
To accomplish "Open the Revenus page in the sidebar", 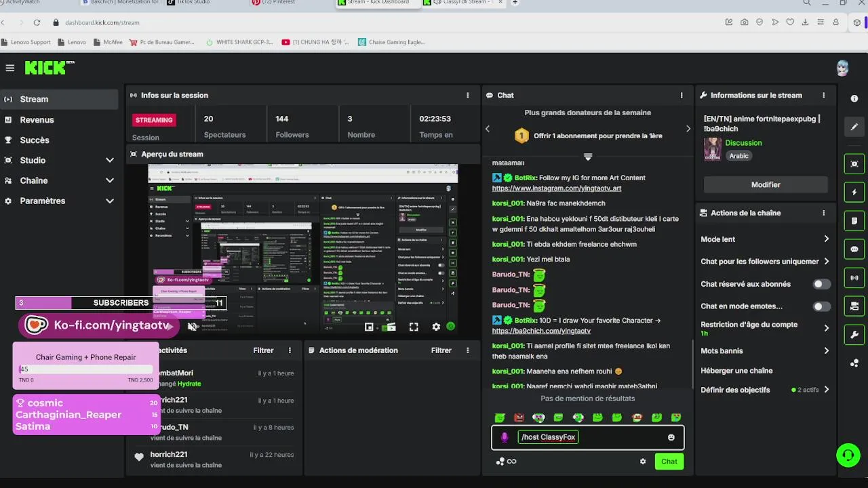I will 60,120.
